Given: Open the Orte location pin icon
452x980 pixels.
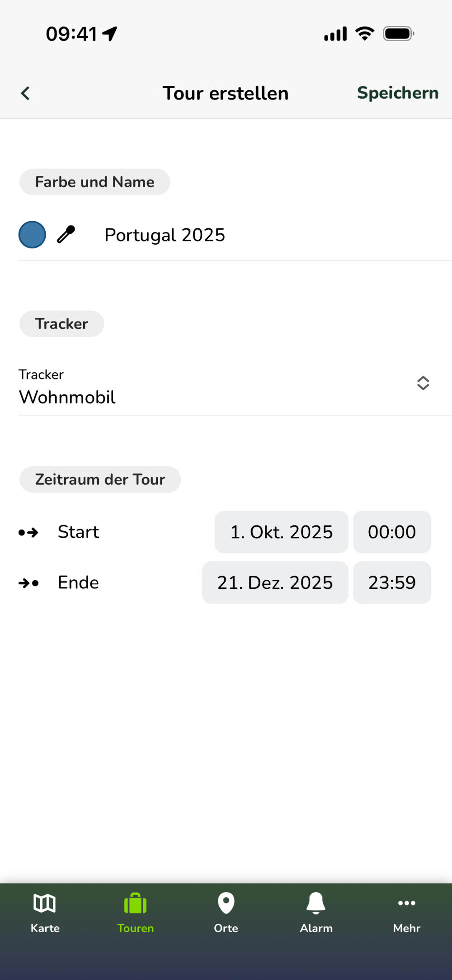Looking at the screenshot, I should 226,903.
